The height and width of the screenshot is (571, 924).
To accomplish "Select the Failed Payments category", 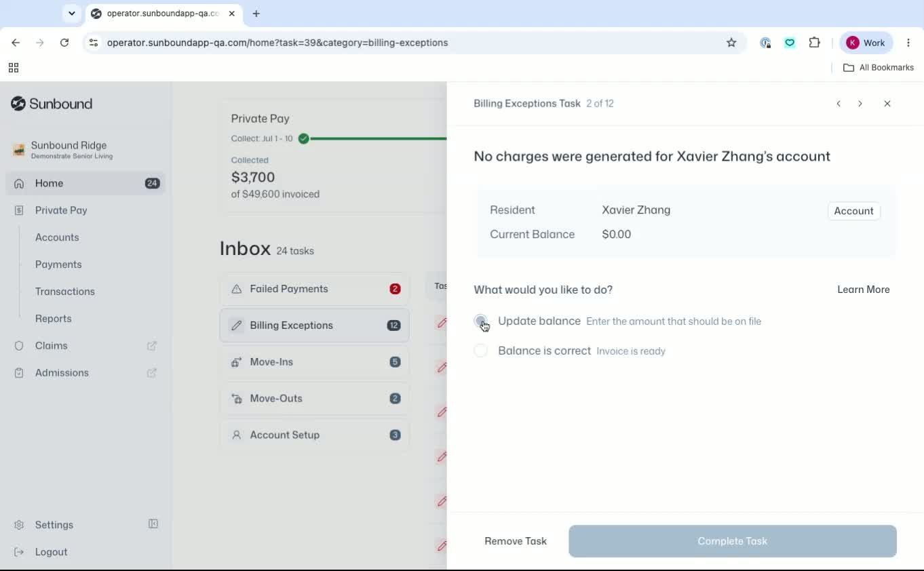I will pos(314,289).
